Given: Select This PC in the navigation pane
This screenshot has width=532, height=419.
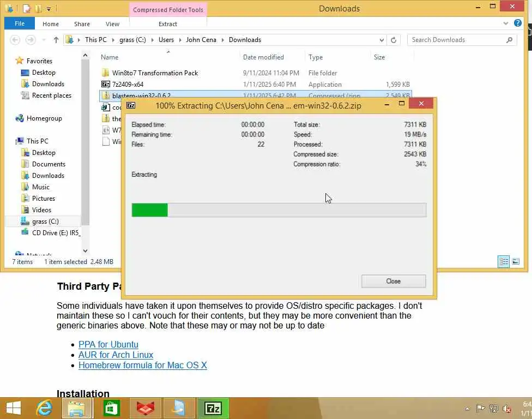Looking at the screenshot, I should coord(37,141).
